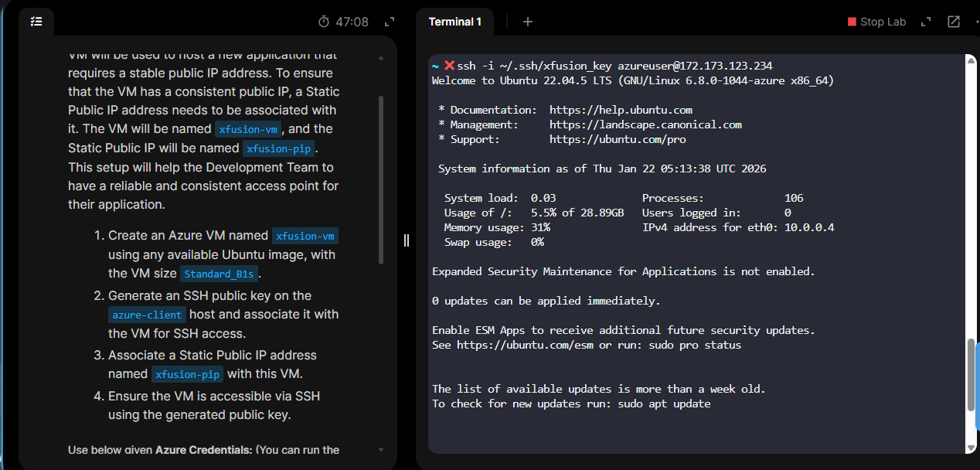Open the task list icon

point(36,22)
